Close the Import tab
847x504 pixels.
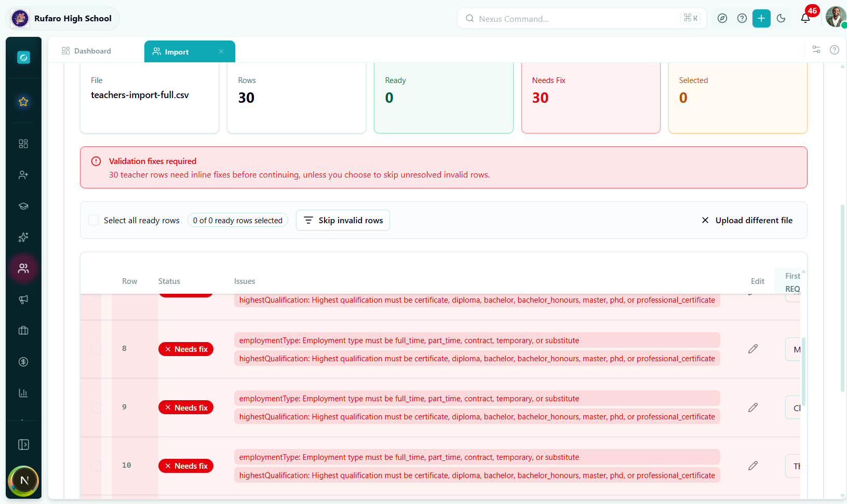pos(221,51)
